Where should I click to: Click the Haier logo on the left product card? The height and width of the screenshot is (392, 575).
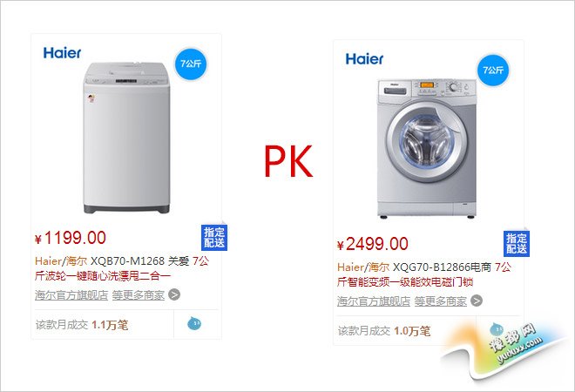coord(62,53)
